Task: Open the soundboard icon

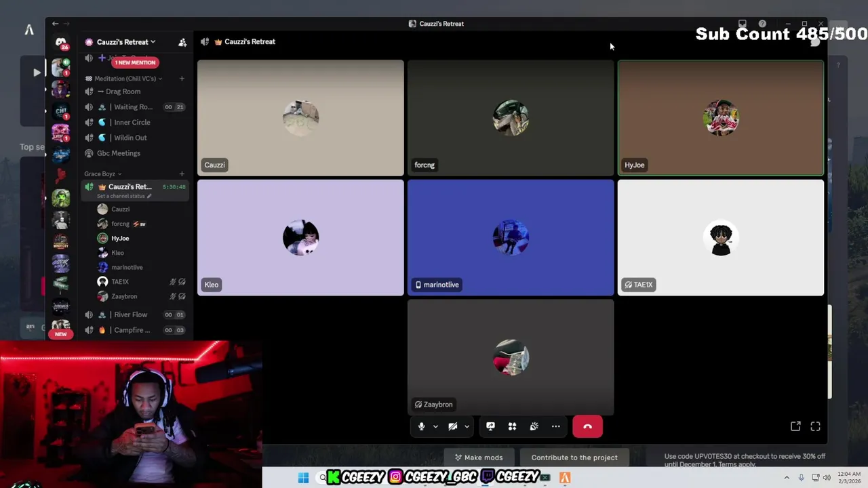Action: coord(534,426)
